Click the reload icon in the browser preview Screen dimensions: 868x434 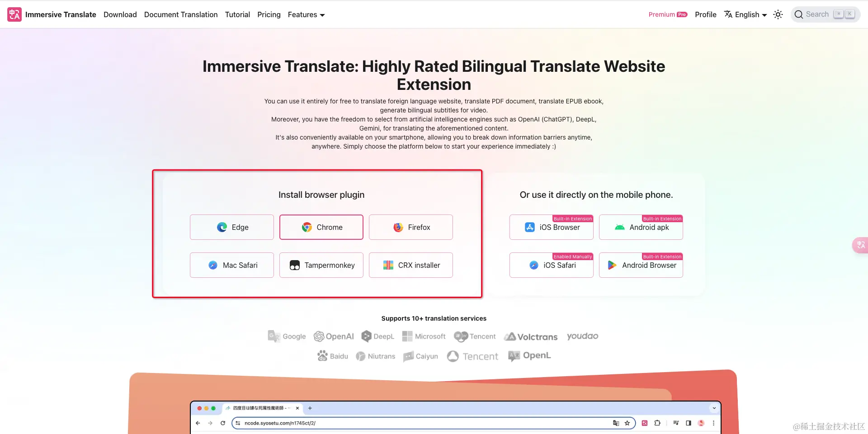(x=223, y=423)
